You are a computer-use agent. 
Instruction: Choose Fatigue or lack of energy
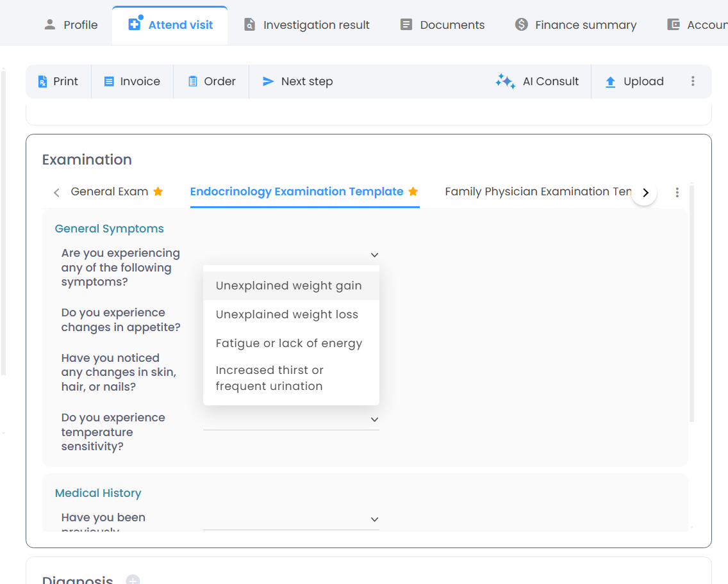pos(289,343)
